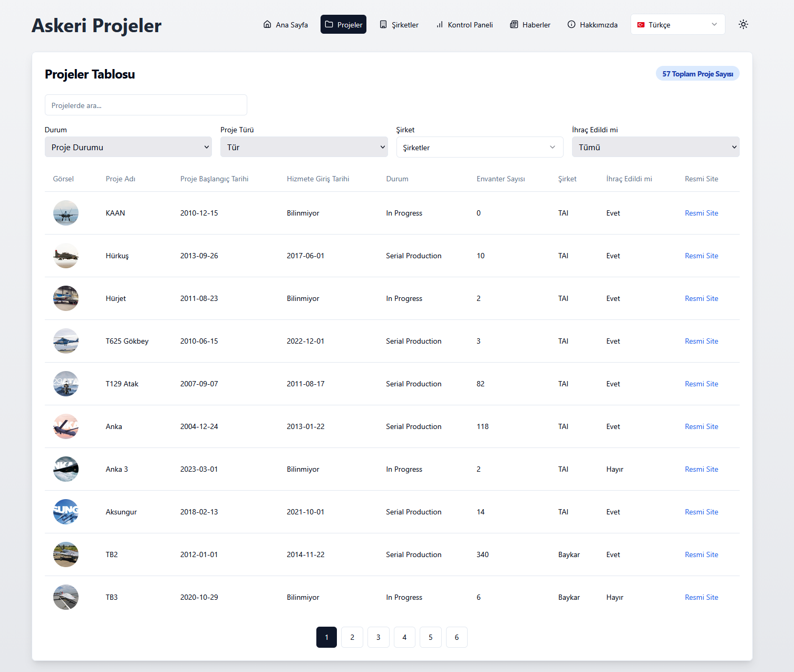Open Resmi Site link for TB2
Image resolution: width=794 pixels, height=672 pixels.
[701, 554]
